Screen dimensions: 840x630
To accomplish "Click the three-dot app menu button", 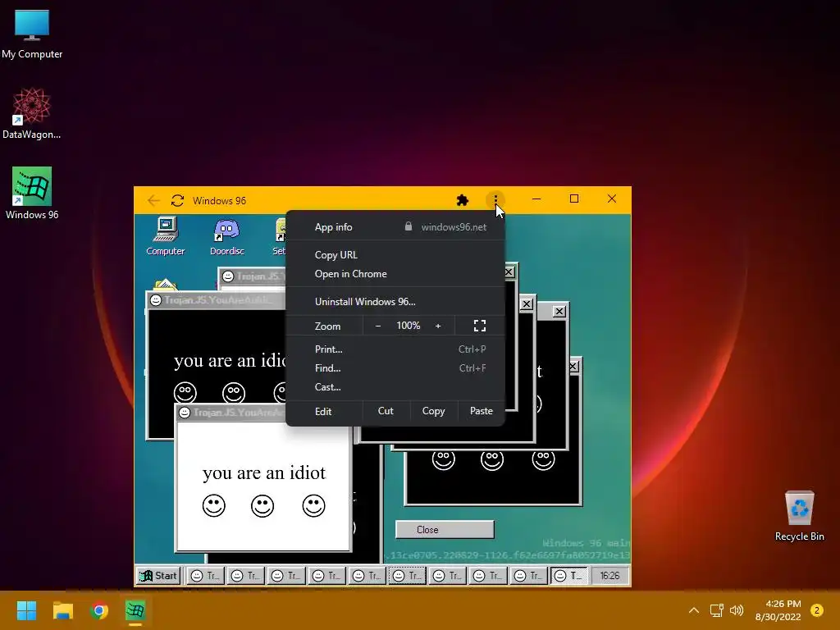I will point(495,200).
